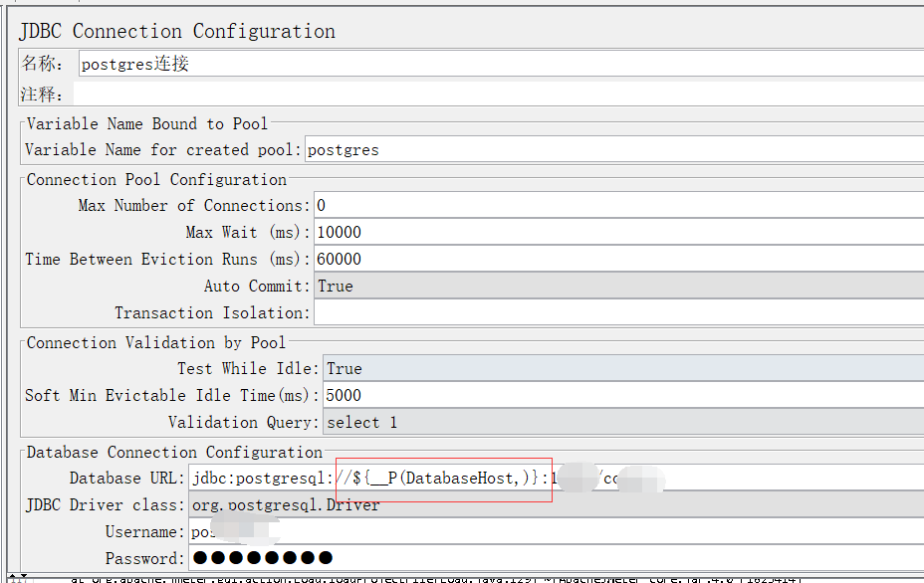This screenshot has height=583, width=924.
Task: Click the 'Username:' label
Action: [x=145, y=532]
